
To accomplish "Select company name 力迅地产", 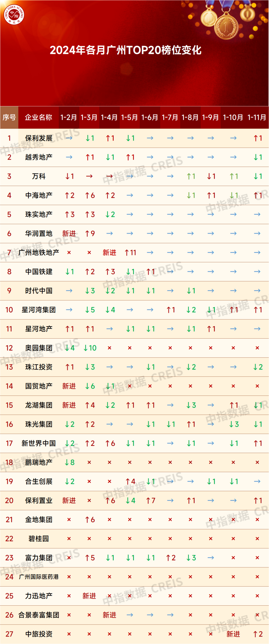I will click(x=39, y=596).
